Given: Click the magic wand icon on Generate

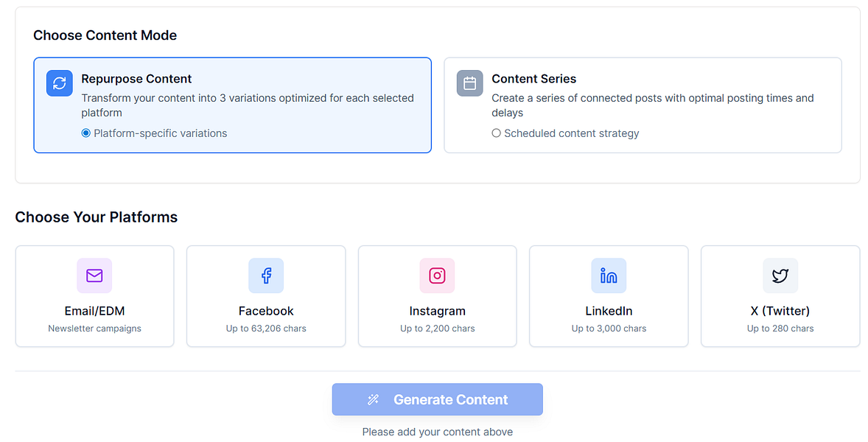Looking at the screenshot, I should tap(374, 400).
